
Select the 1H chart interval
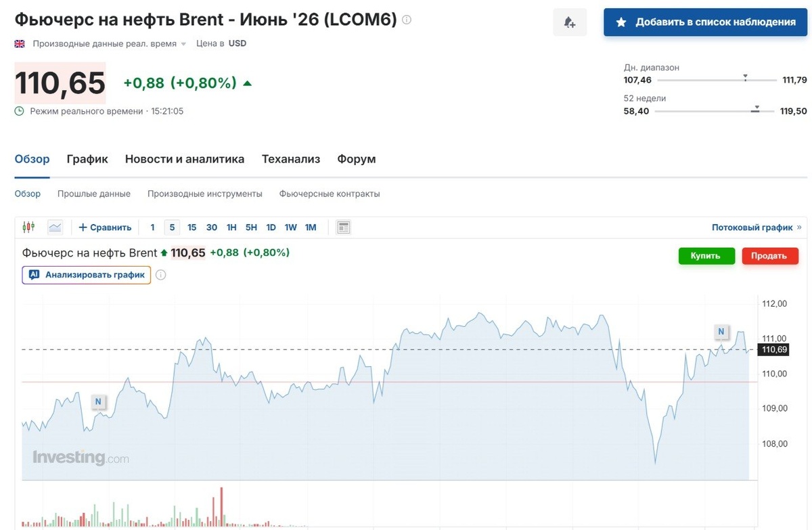coord(231,227)
